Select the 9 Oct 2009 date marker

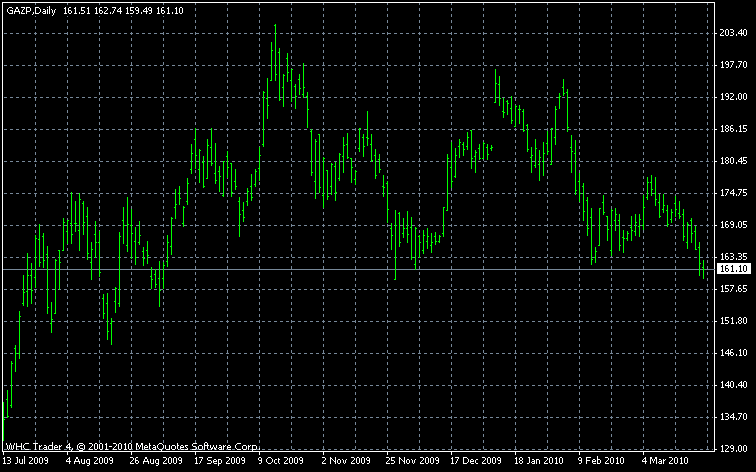point(280,462)
